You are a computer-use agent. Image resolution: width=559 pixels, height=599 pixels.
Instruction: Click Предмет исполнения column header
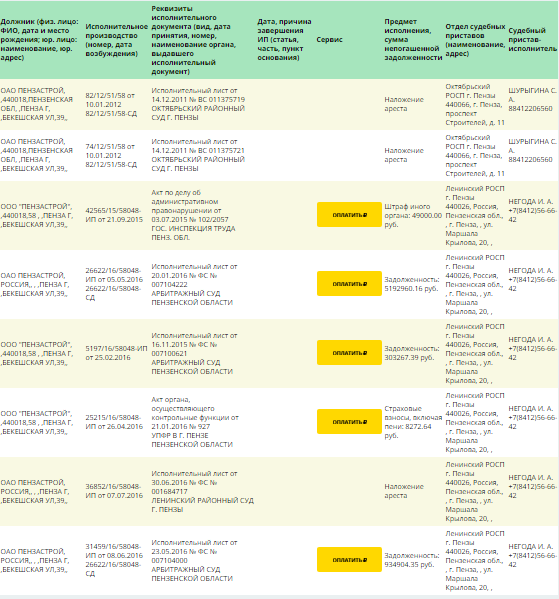click(x=413, y=40)
